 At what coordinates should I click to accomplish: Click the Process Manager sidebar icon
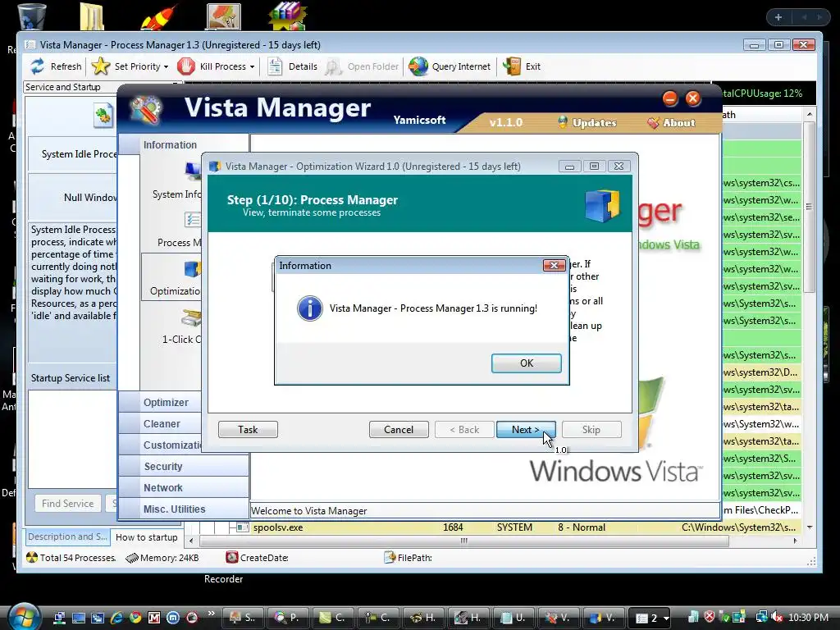point(193,220)
